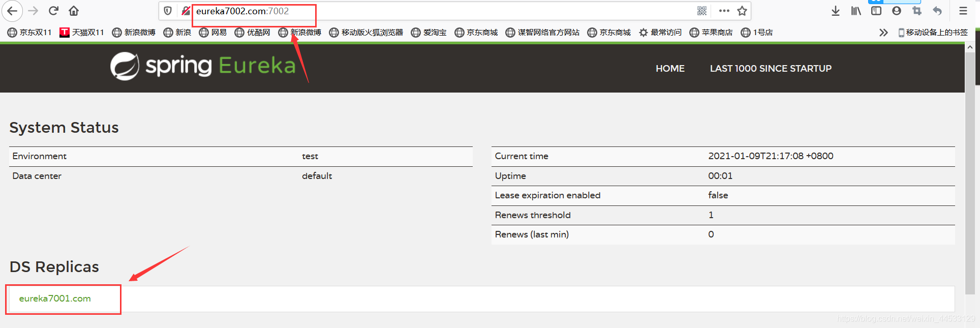Go to the HOME nav item
980x328 pixels.
coord(670,69)
